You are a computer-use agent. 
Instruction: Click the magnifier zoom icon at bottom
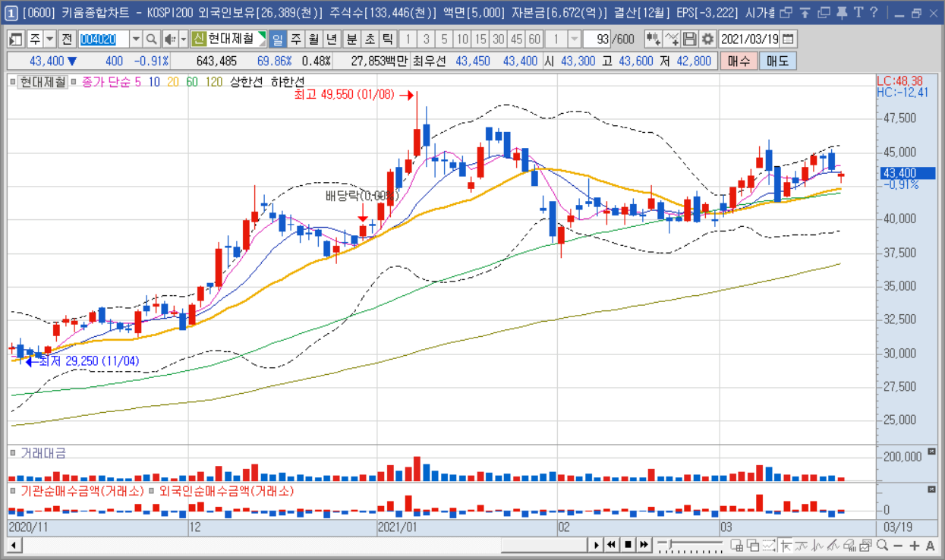(x=882, y=545)
